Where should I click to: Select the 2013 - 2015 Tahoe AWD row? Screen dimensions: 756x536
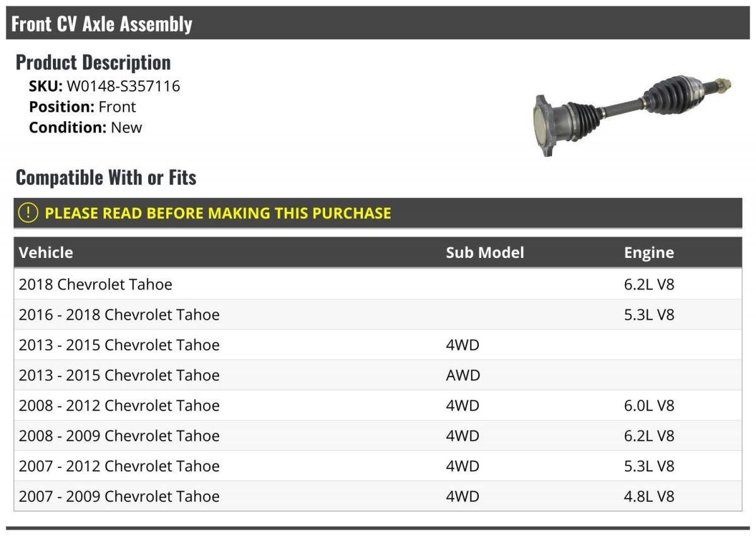coord(378,375)
